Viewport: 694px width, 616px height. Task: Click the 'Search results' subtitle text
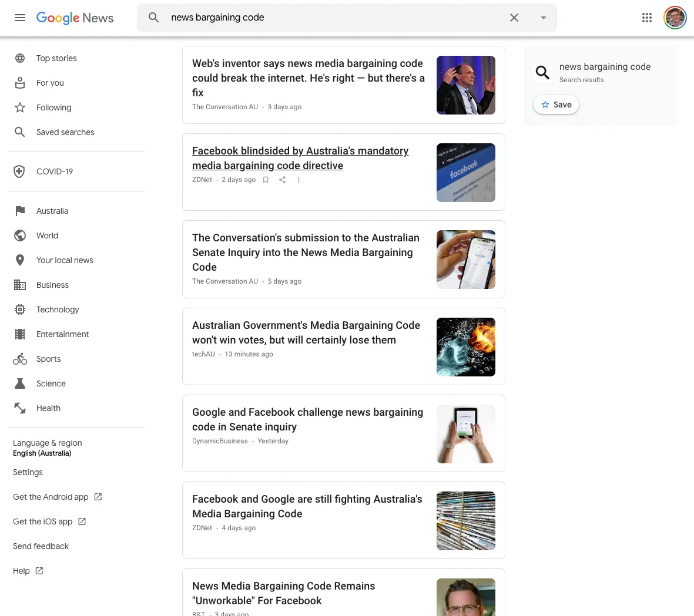582,80
